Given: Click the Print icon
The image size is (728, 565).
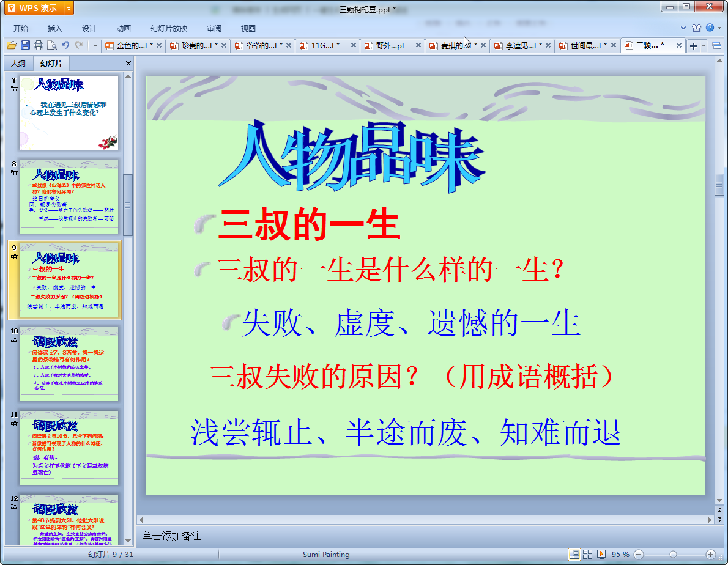Looking at the screenshot, I should 39,45.
